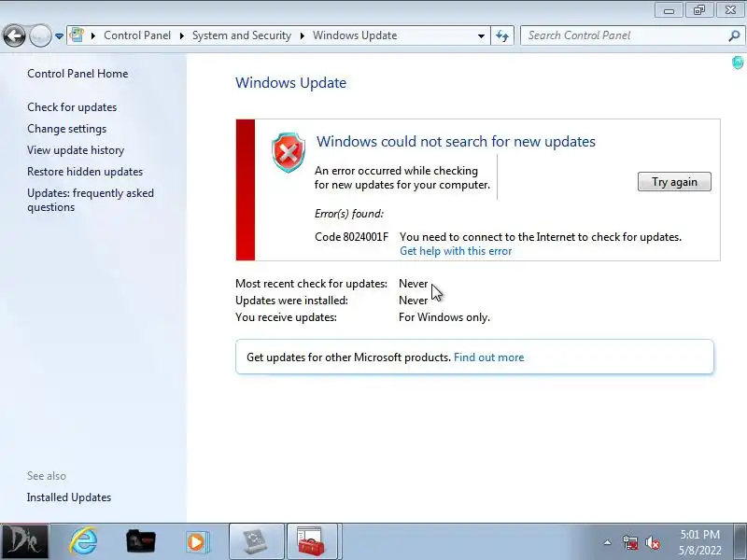Click Check for updates in sidebar
The height and width of the screenshot is (560, 747).
pyautogui.click(x=72, y=107)
